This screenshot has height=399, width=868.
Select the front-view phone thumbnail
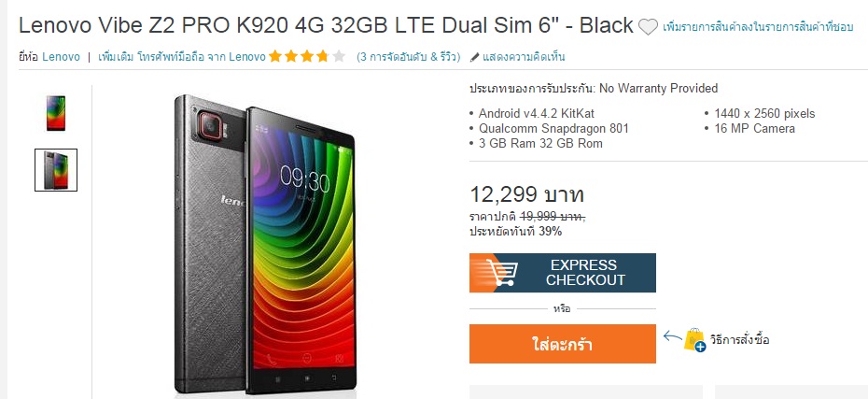56,113
